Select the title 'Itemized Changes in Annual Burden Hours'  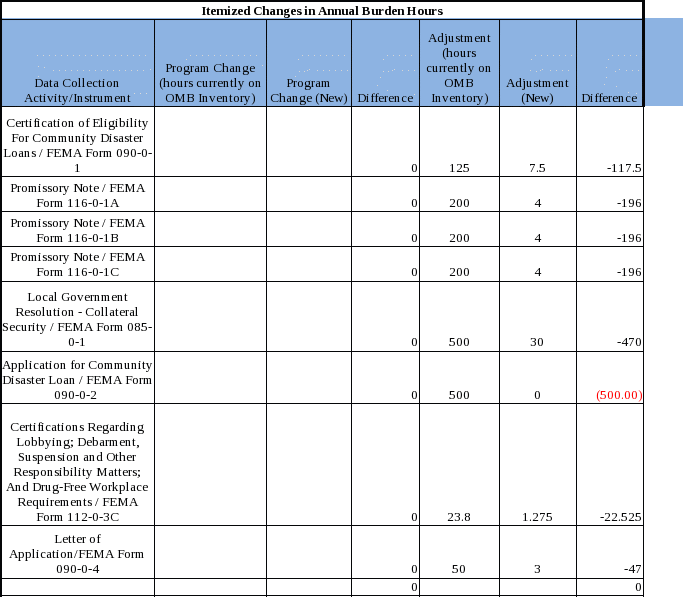click(x=322, y=11)
